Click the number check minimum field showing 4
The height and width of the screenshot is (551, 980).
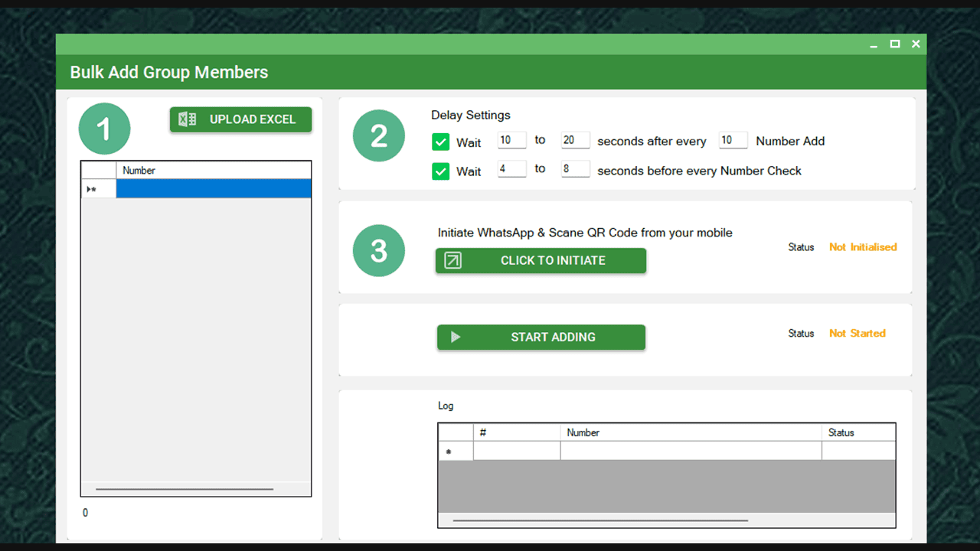[511, 169]
